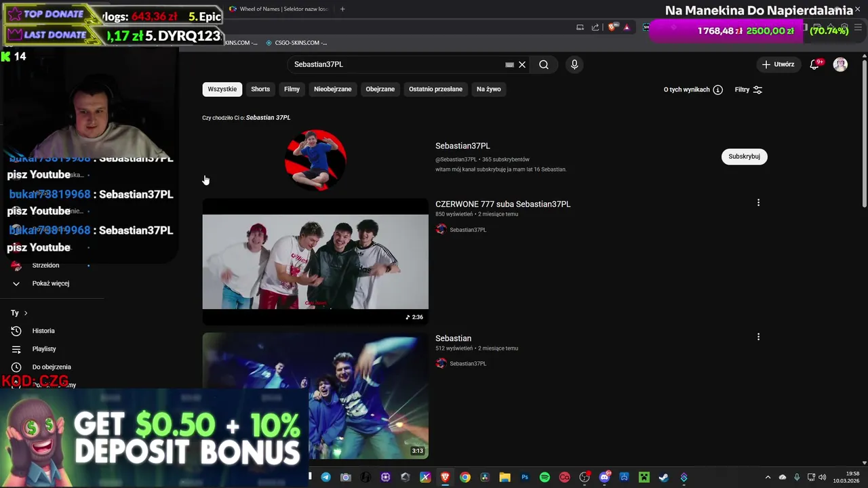Click the suggested query Sebastian 37PL
The height and width of the screenshot is (488, 868).
(x=268, y=118)
